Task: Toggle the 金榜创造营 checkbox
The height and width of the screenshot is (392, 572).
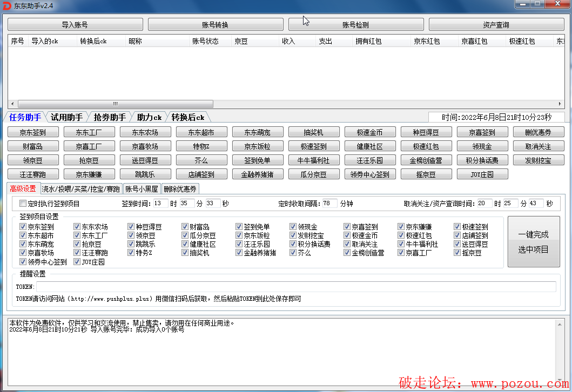Action: (347, 252)
